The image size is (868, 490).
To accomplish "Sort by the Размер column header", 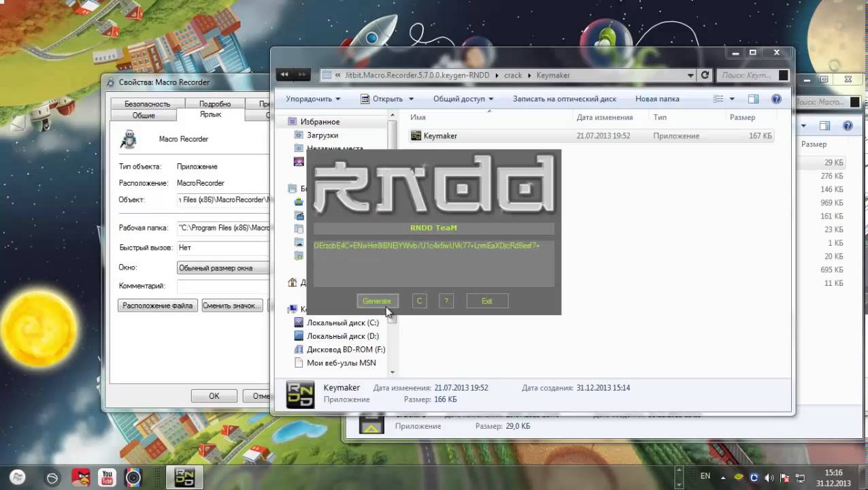I will coord(742,117).
